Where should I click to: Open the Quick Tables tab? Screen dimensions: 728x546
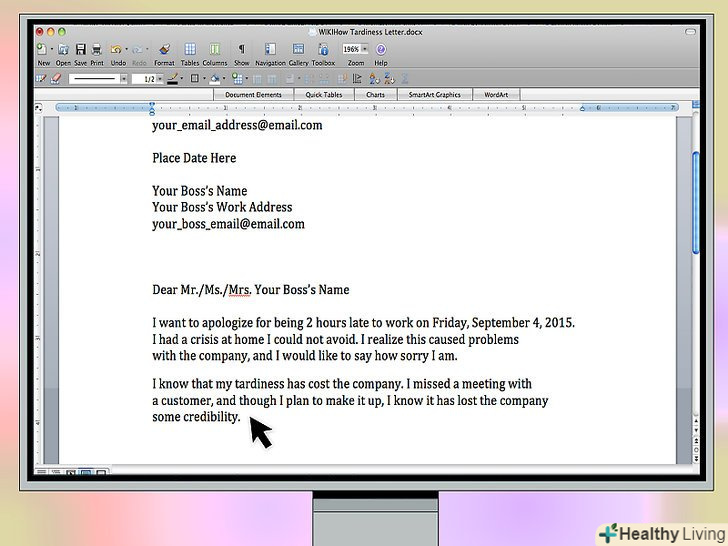click(x=324, y=95)
